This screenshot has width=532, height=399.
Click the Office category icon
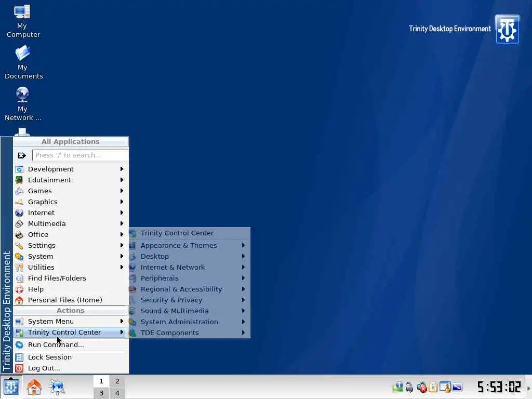(19, 234)
